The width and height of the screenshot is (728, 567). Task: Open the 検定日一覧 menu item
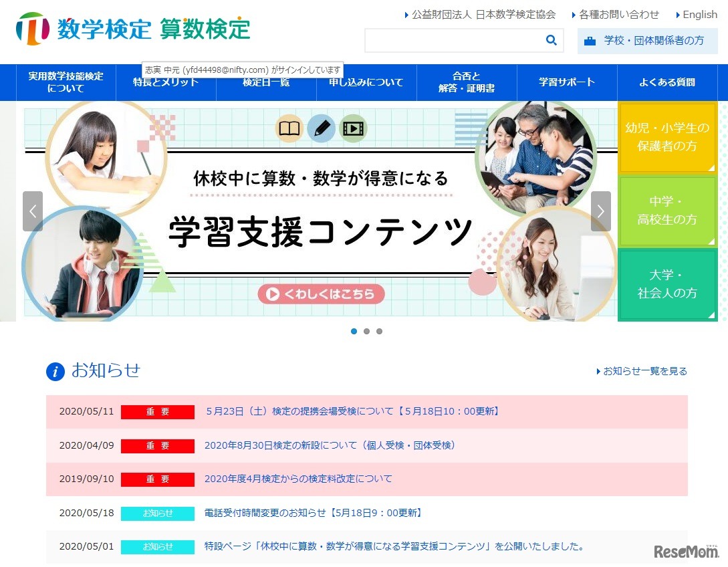click(x=267, y=82)
